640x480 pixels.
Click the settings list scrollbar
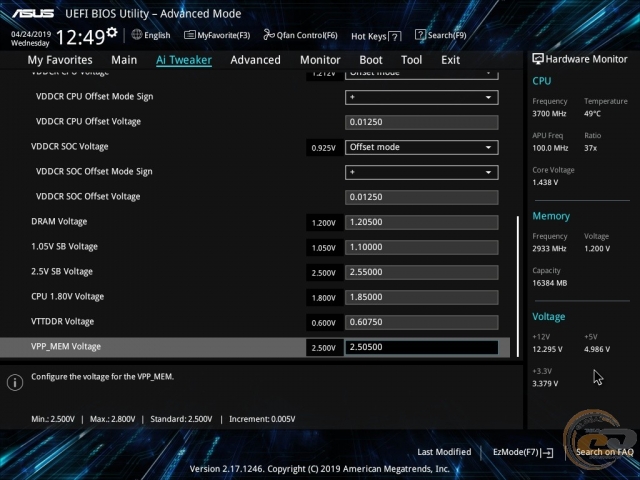click(x=518, y=287)
